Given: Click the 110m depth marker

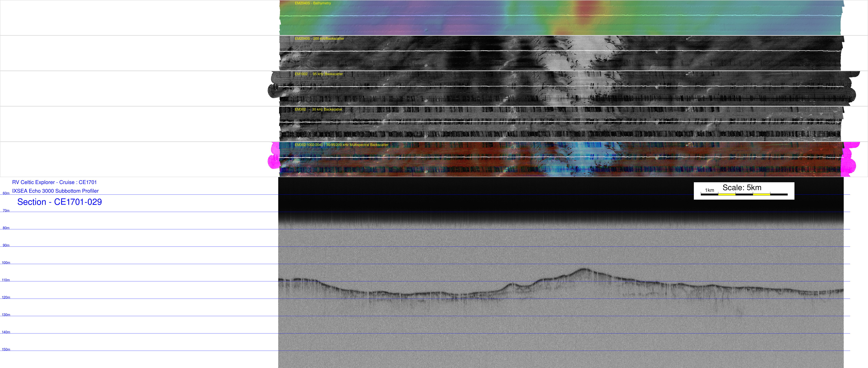Looking at the screenshot, I should coord(6,280).
